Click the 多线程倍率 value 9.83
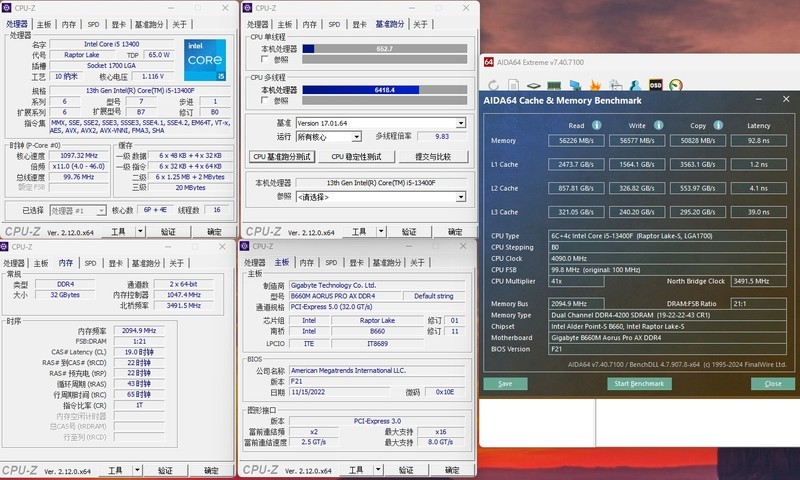The image size is (800, 480). [x=442, y=136]
